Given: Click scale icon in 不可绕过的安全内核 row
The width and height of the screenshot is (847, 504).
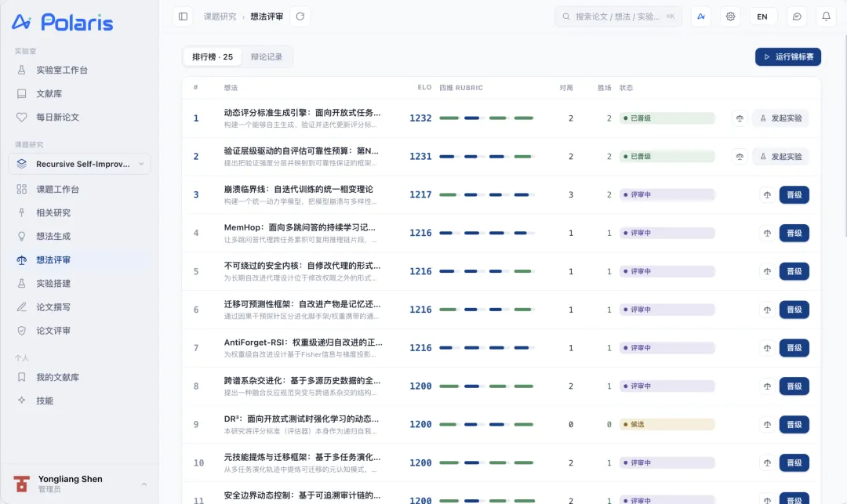Looking at the screenshot, I should tap(767, 271).
